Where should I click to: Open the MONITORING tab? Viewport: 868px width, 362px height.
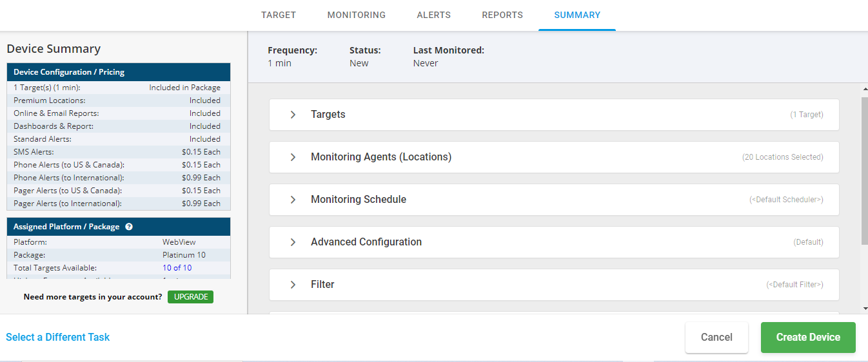[357, 15]
